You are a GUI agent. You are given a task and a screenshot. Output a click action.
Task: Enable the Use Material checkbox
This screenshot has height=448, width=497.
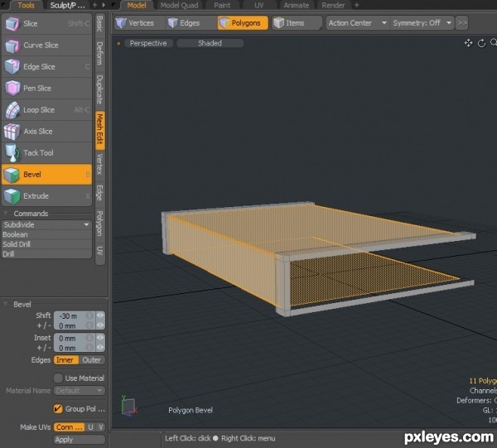[x=58, y=378]
